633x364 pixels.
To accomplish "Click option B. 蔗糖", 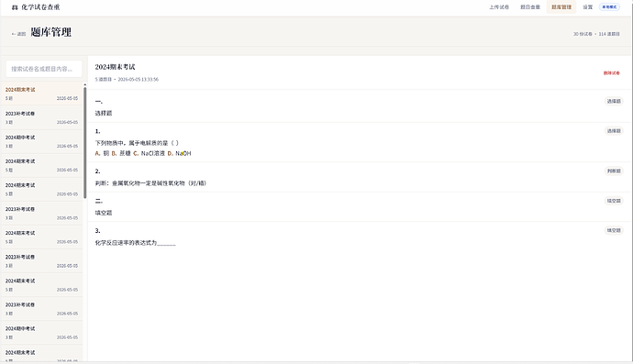I will coord(121,153).
